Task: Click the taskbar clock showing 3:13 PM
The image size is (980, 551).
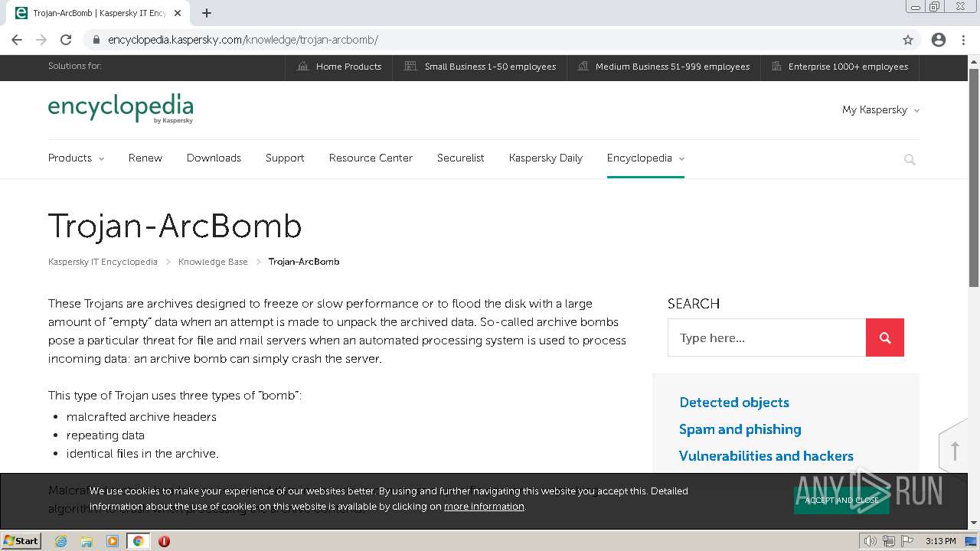Action: point(940,541)
